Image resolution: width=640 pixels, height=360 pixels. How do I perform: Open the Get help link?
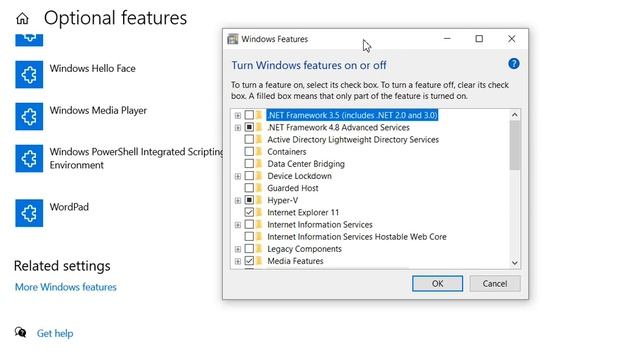(55, 333)
